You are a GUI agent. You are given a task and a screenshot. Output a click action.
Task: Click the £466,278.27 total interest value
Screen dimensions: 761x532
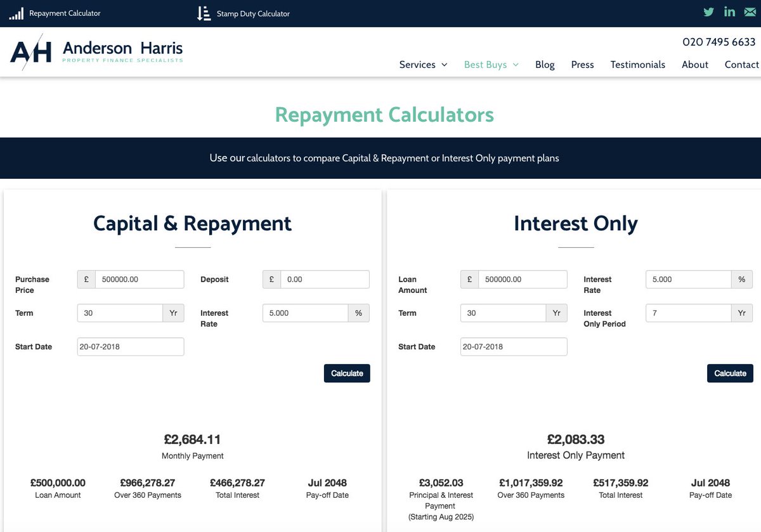[x=237, y=483]
